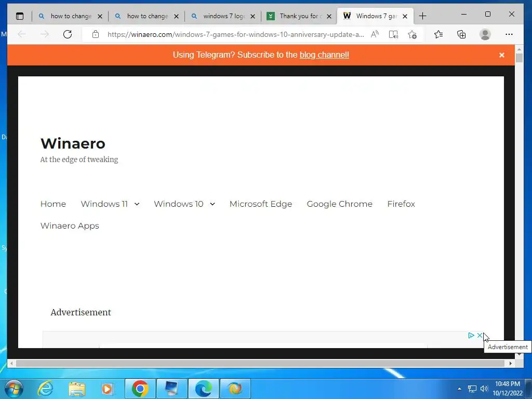Switch to first 'how to change' tab

click(71, 16)
